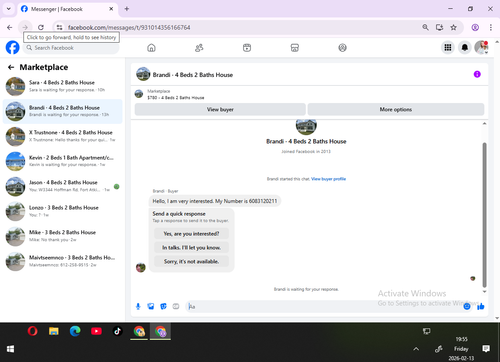Open Kevin - 2 Beds 1 Bath Apartment chat
500x362 pixels.
pyautogui.click(x=63, y=161)
